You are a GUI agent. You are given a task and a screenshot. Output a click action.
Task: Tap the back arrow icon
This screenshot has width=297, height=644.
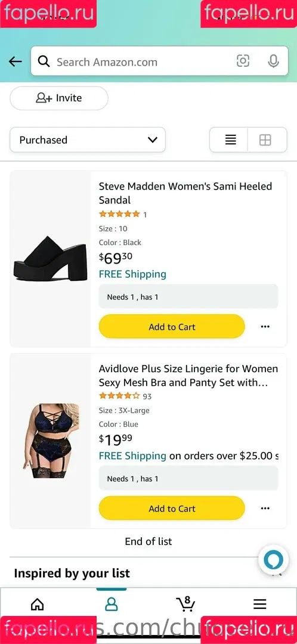click(15, 61)
